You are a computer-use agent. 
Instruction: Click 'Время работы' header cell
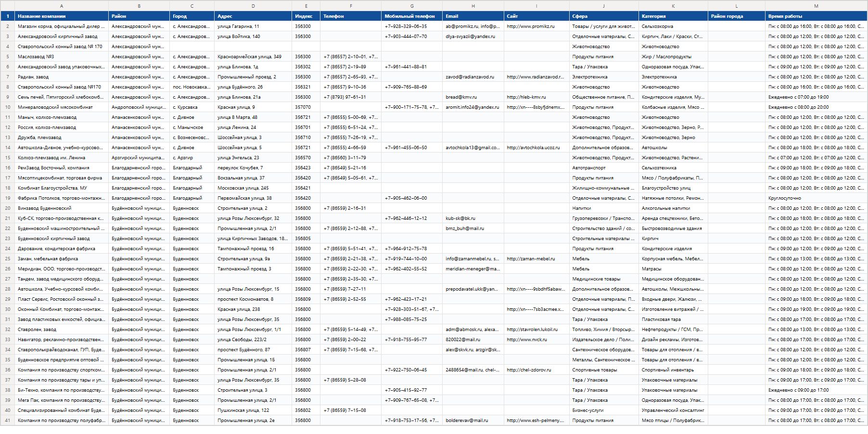pyautogui.click(x=816, y=16)
